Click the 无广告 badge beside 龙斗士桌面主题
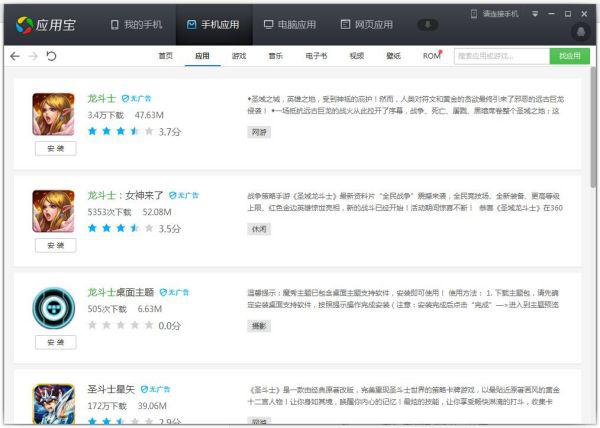The height and width of the screenshot is (428, 600). pyautogui.click(x=174, y=292)
